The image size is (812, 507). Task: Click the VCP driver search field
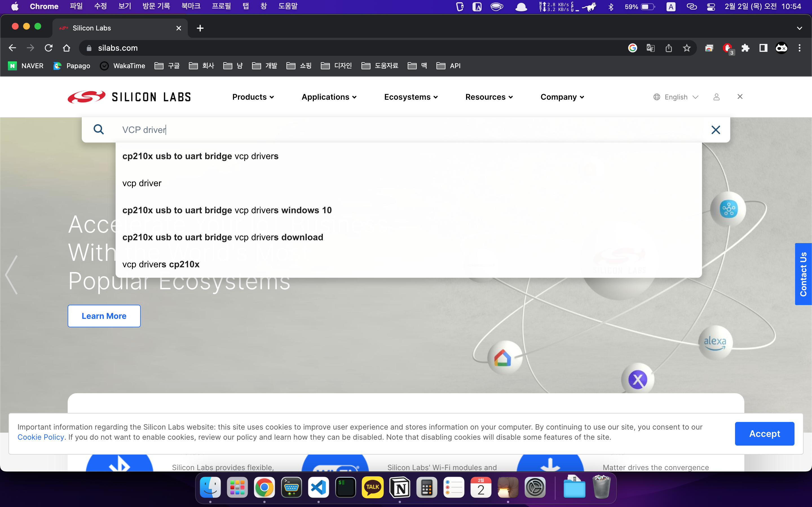pos(403,130)
